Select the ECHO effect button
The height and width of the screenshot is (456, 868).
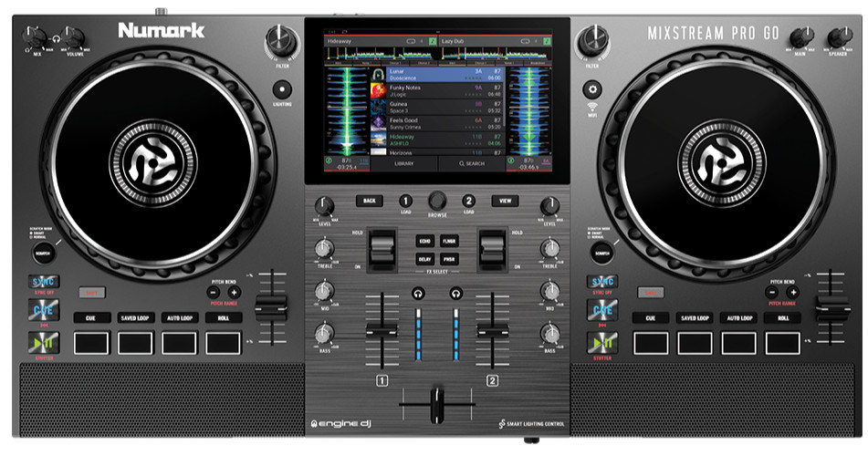(425, 242)
